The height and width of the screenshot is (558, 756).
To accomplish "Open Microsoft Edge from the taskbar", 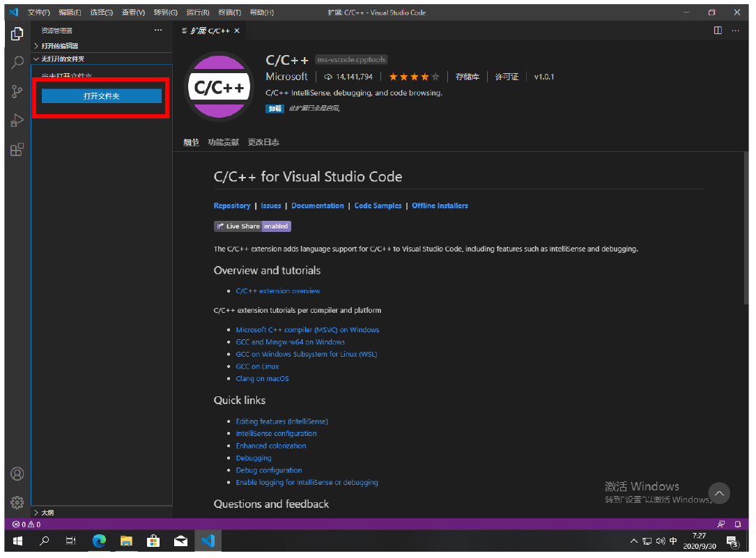I will (99, 541).
